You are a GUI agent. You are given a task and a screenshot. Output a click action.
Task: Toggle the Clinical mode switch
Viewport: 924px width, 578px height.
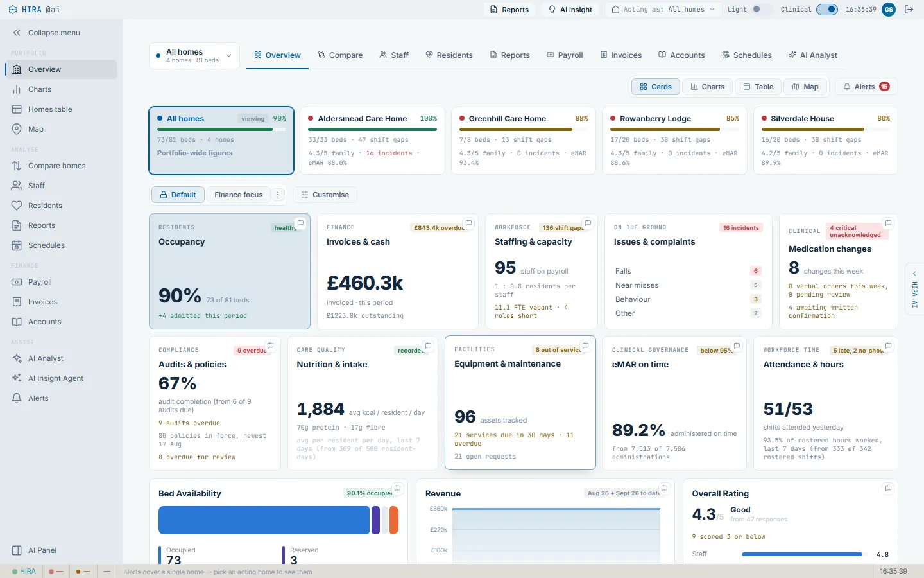click(x=827, y=10)
